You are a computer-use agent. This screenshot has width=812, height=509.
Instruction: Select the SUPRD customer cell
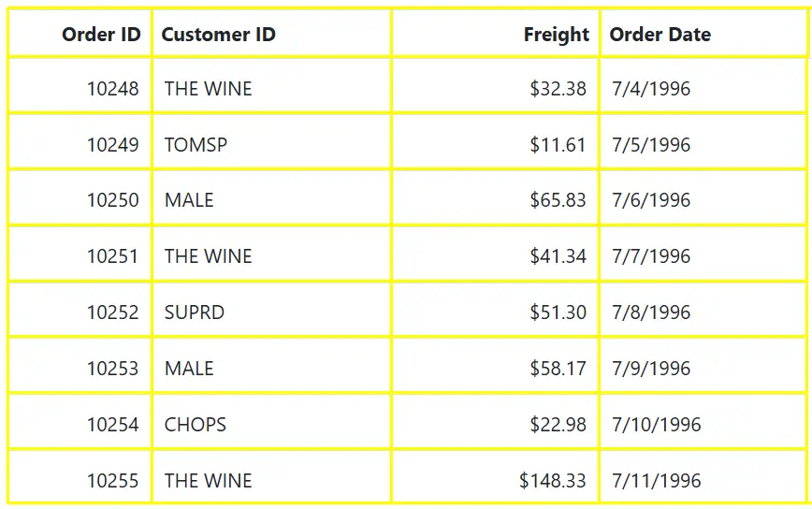195,313
